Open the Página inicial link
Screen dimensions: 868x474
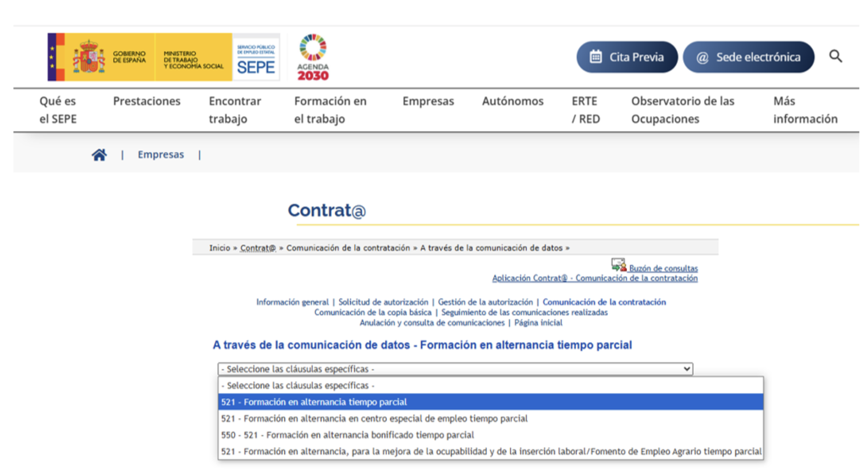[x=538, y=323]
